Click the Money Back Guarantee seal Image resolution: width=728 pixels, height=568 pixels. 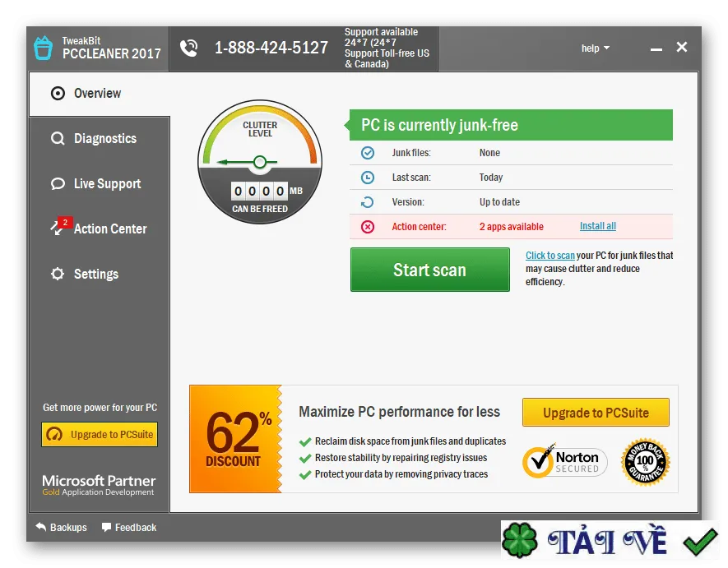click(646, 462)
